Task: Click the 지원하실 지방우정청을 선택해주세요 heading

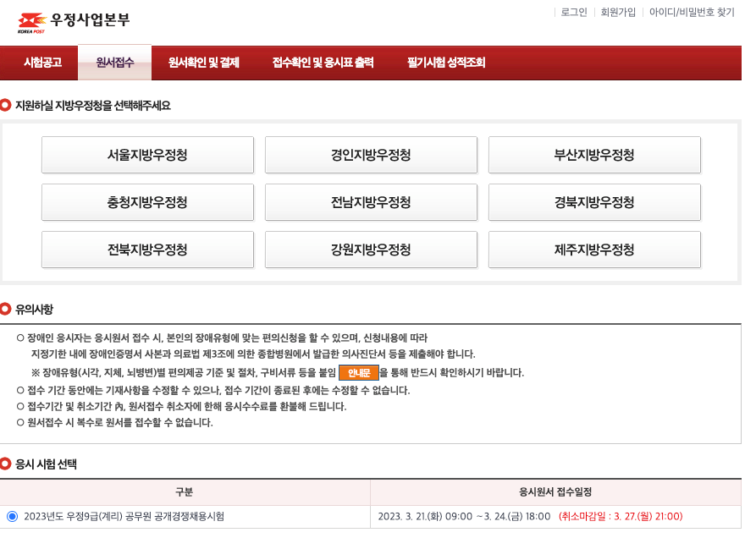Action: click(x=93, y=106)
